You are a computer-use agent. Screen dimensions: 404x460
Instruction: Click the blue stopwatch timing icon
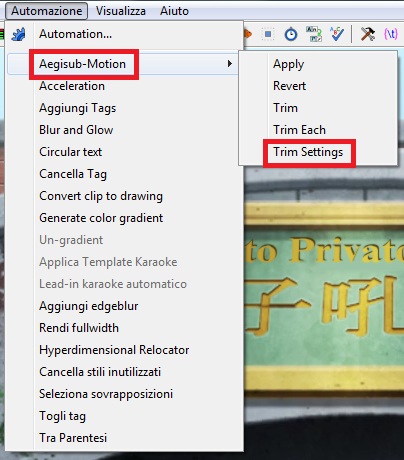pos(291,34)
